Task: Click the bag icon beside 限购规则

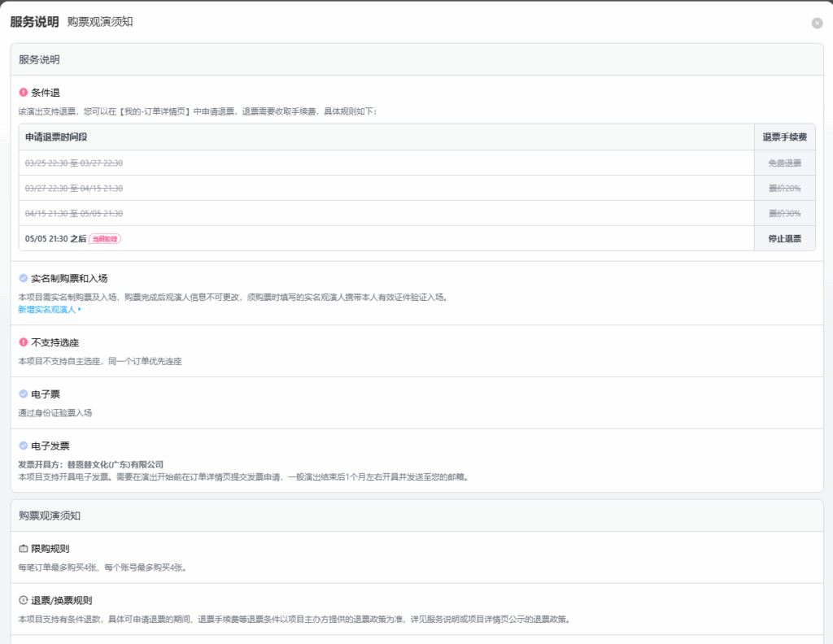Action: [23, 549]
